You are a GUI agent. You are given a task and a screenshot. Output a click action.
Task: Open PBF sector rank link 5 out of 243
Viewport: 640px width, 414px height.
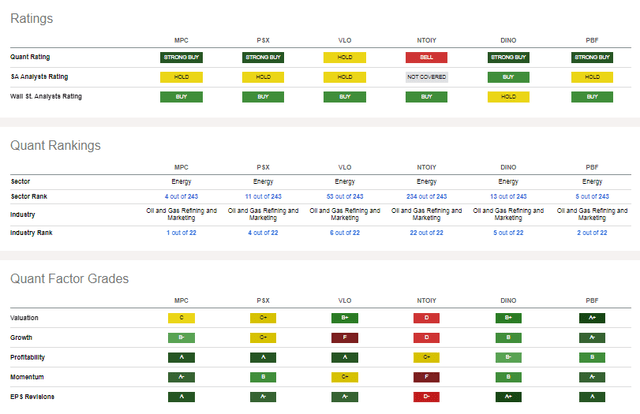[592, 196]
